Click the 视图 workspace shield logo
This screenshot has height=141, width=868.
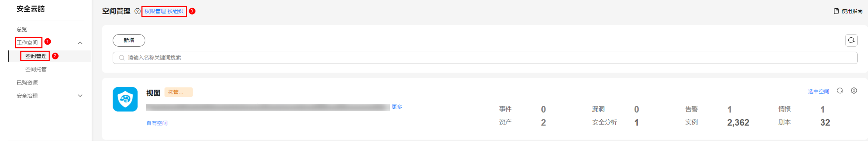tap(125, 99)
